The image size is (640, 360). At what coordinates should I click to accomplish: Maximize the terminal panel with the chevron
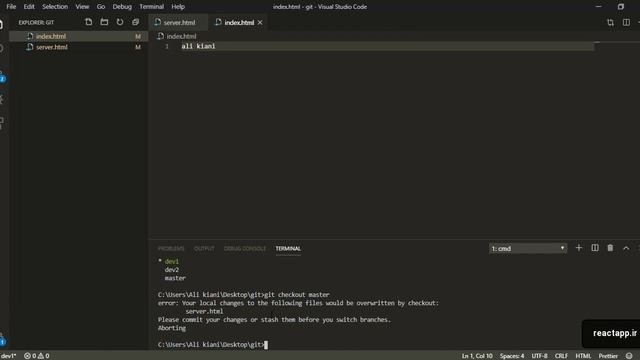(626, 248)
